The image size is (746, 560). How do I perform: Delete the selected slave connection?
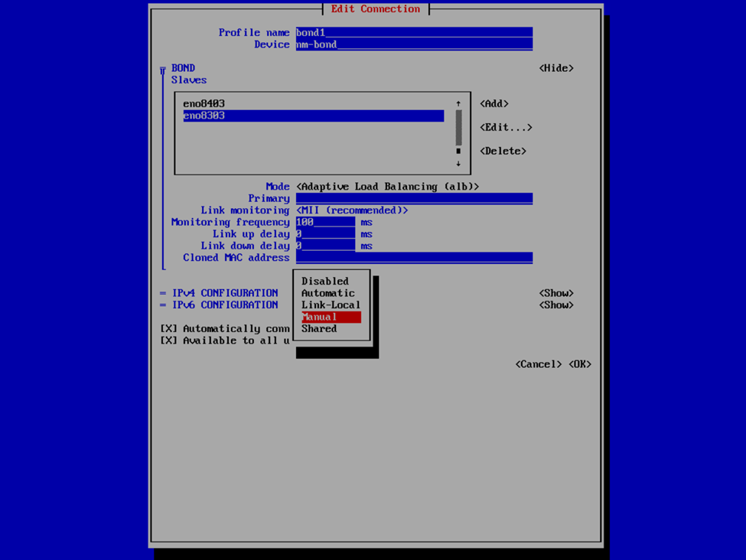click(503, 151)
